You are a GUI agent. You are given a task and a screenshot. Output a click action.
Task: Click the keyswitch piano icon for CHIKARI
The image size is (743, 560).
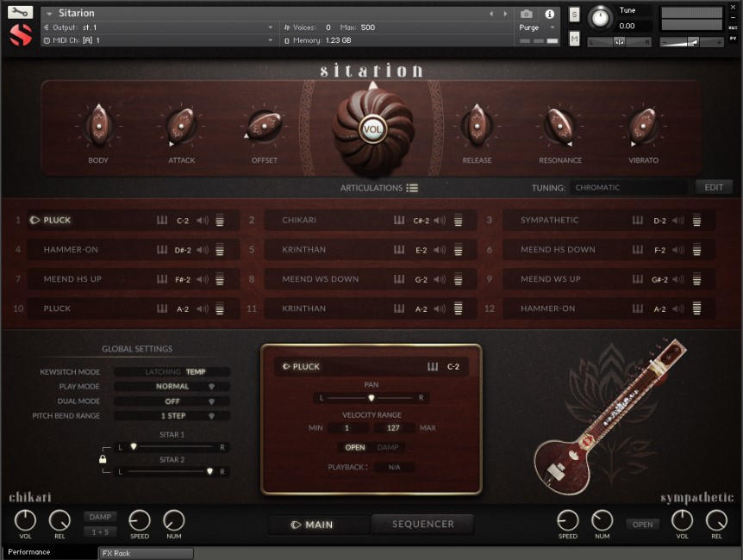pos(399,220)
